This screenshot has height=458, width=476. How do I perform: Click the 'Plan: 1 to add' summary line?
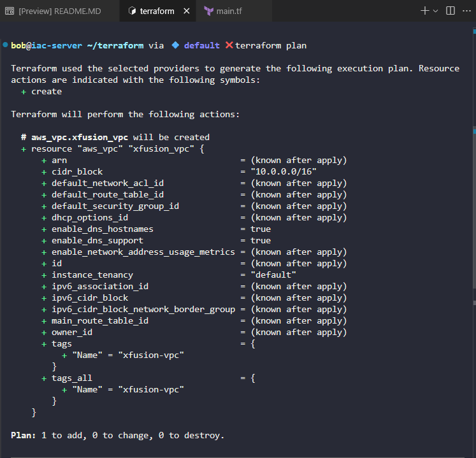point(117,436)
